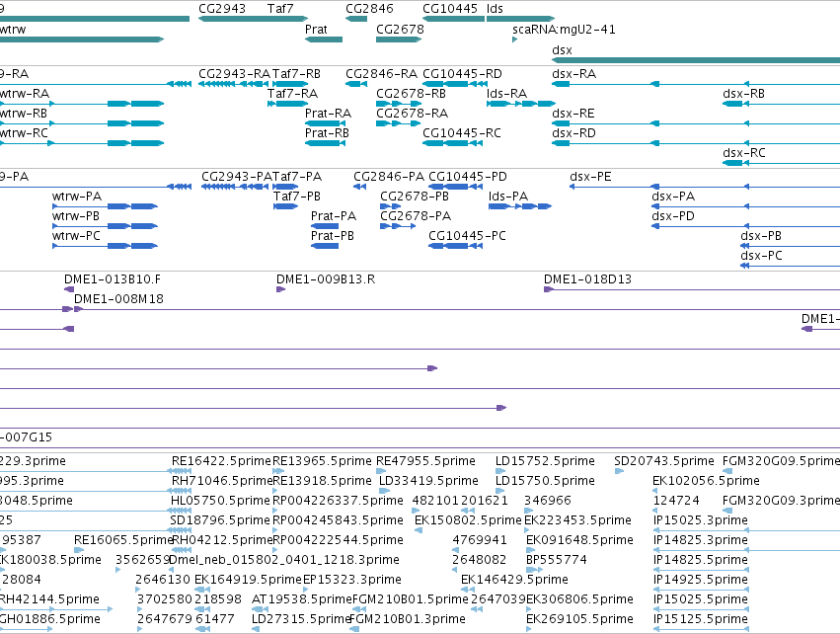This screenshot has height=634, width=840.
Task: Open the CG2678-RA transcript label
Action: [x=412, y=114]
